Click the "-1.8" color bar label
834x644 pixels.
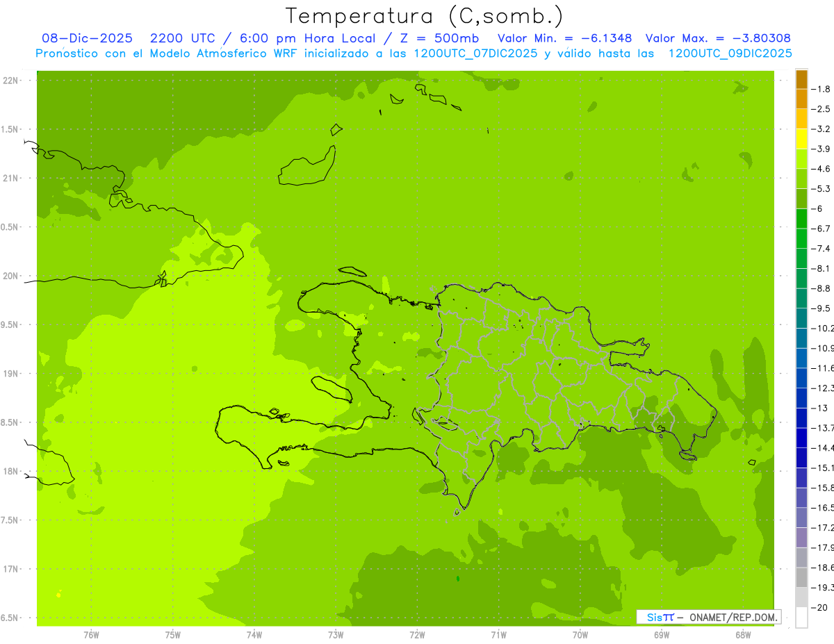821,89
